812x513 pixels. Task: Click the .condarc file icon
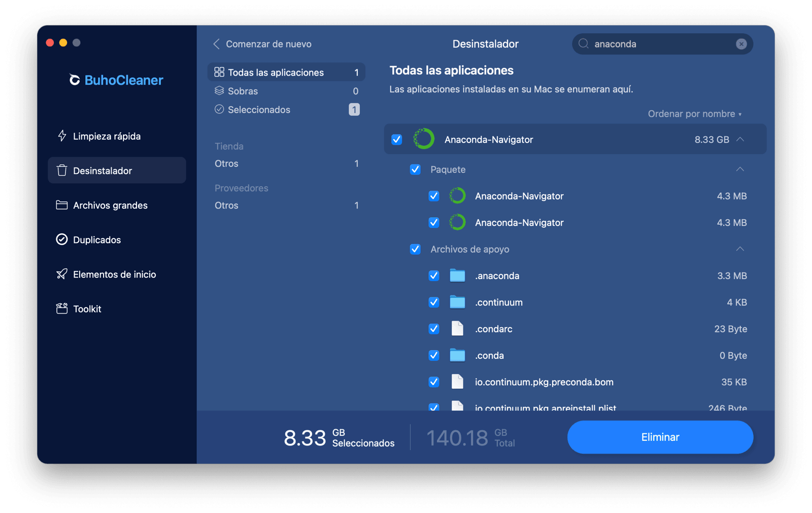[457, 329]
